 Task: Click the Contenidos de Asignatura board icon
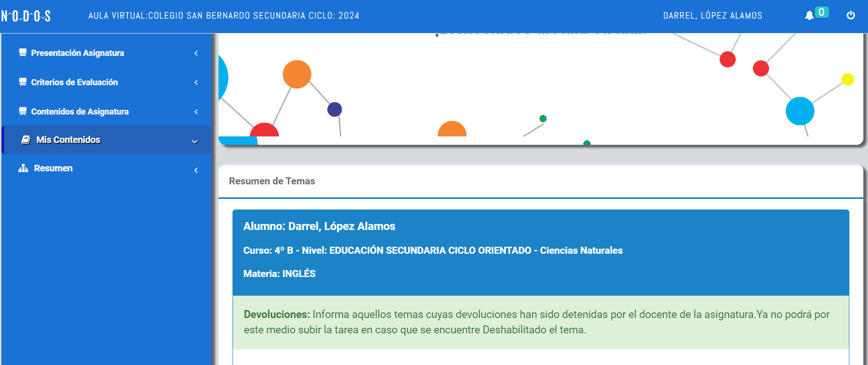(x=22, y=111)
